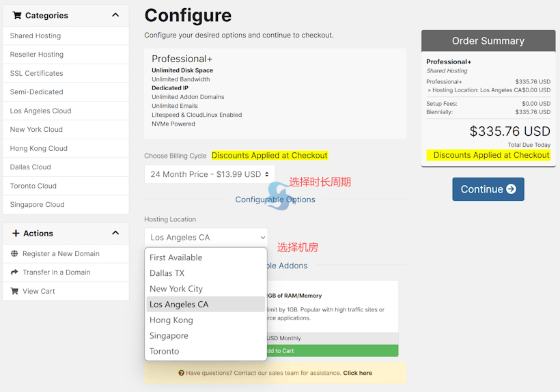Click the globe icon beside Register a New Domain
The image size is (560, 392).
tap(14, 253)
